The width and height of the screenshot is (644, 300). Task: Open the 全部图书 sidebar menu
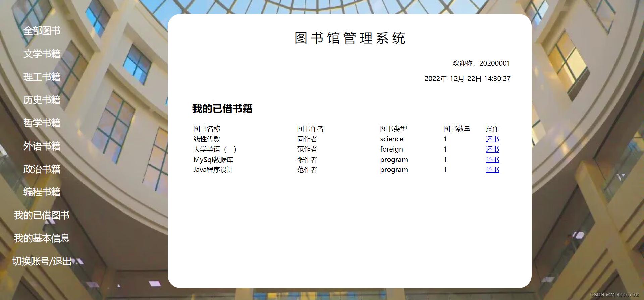42,31
